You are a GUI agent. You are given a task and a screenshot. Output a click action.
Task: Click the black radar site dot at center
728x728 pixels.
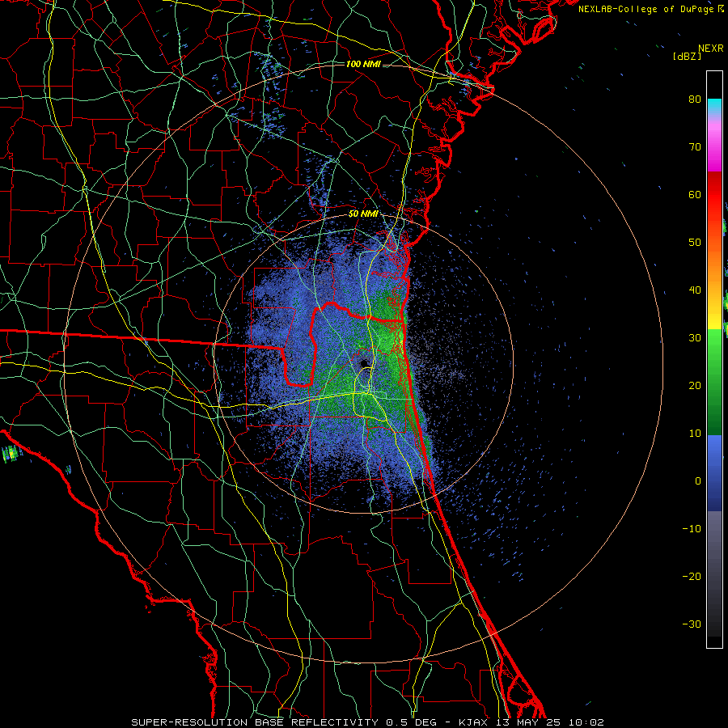pyautogui.click(x=364, y=363)
